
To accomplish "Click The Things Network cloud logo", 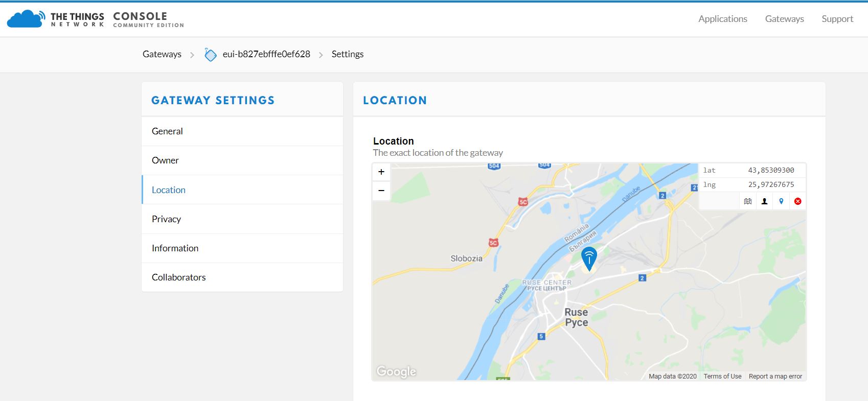I will [x=26, y=19].
